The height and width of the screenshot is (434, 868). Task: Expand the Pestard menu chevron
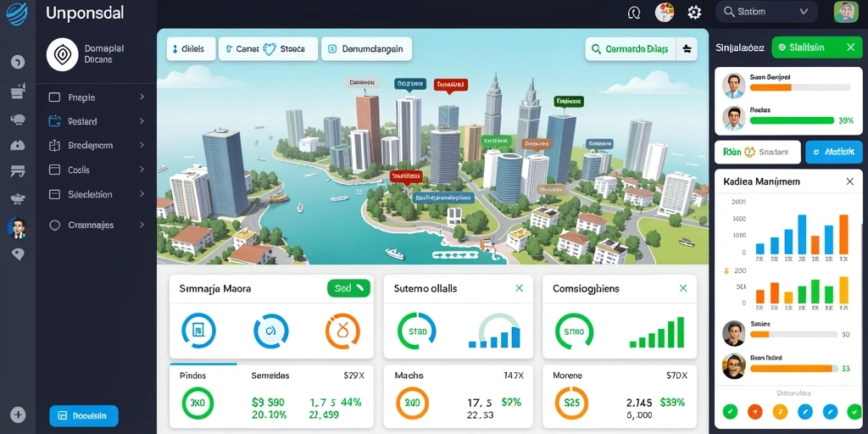[142, 120]
